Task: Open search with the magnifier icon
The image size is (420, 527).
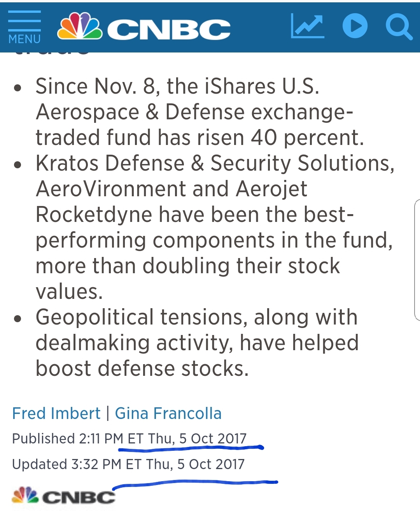Action: click(399, 27)
